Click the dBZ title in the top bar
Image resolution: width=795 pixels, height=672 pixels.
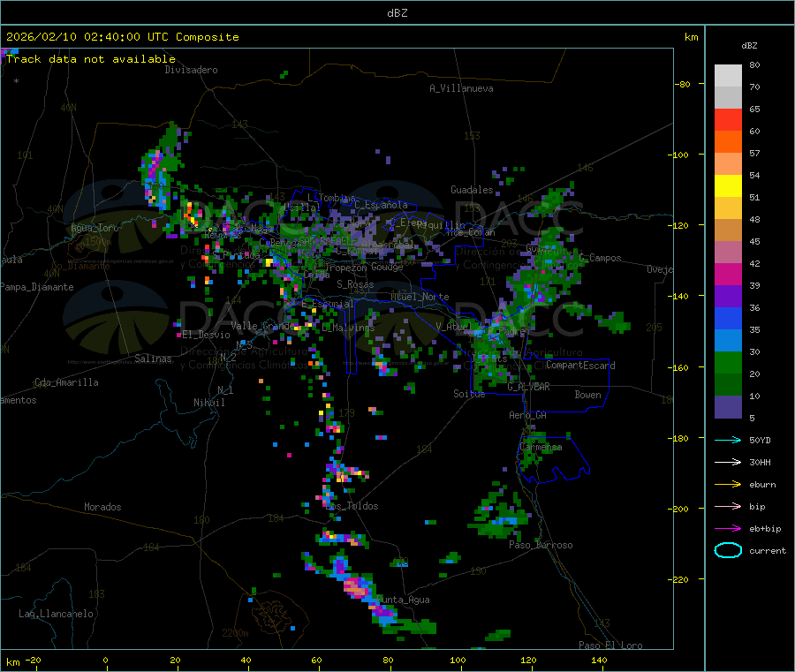click(397, 13)
